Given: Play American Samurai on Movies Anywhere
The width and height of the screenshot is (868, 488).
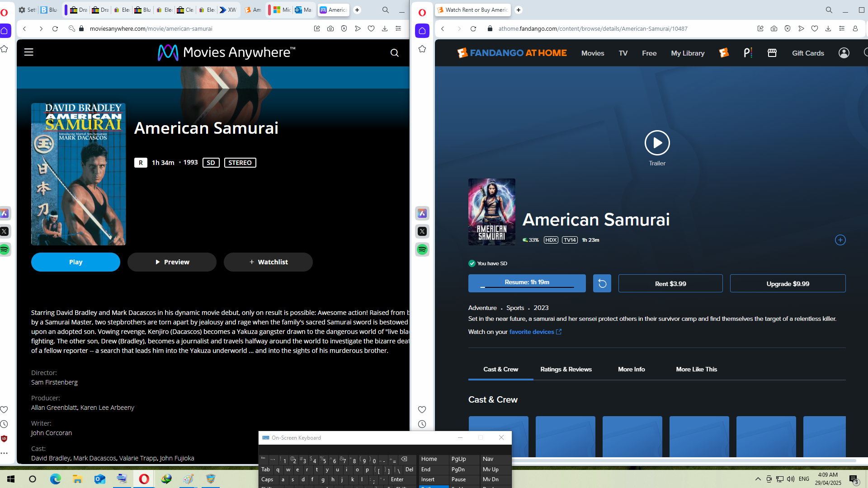Looking at the screenshot, I should (x=75, y=262).
